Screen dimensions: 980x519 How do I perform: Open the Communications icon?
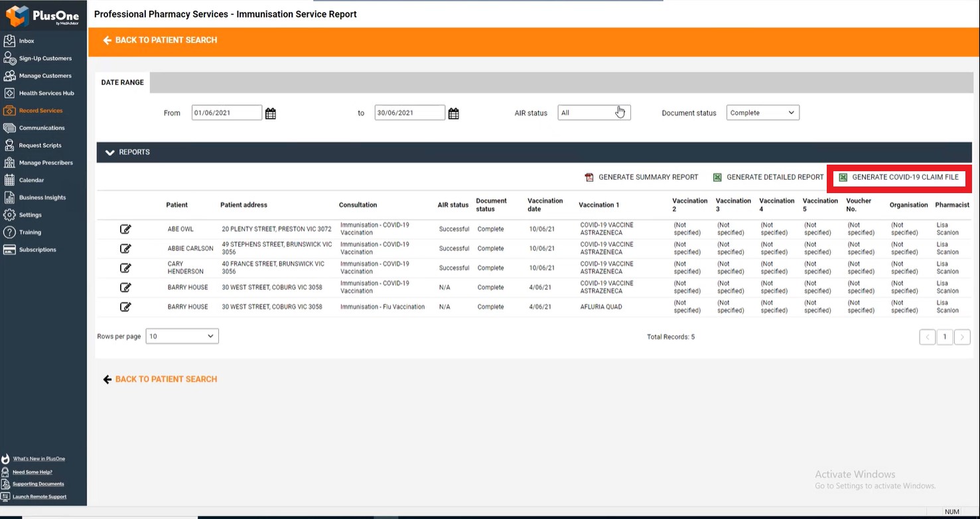pyautogui.click(x=9, y=127)
